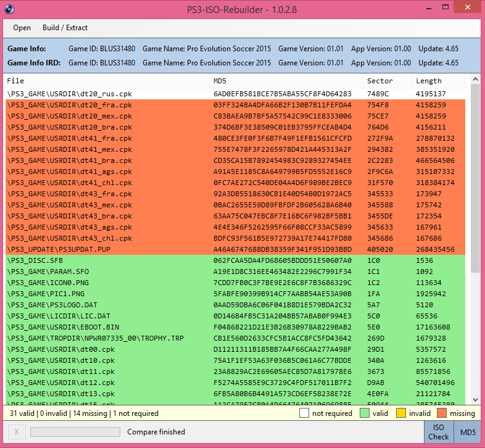Click Game ID BLUS31480 in Game Info
The height and width of the screenshot is (448, 485).
pos(102,49)
